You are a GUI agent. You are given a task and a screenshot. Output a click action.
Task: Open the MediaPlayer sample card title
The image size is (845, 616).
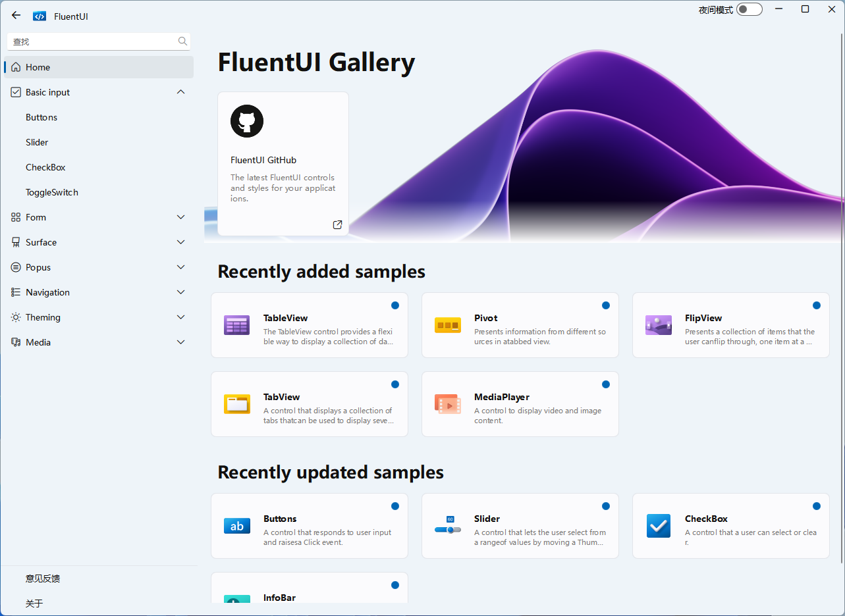pyautogui.click(x=502, y=397)
